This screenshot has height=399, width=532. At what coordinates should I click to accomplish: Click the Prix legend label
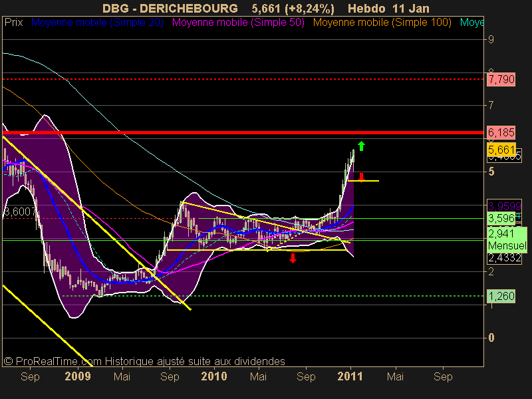[13, 23]
